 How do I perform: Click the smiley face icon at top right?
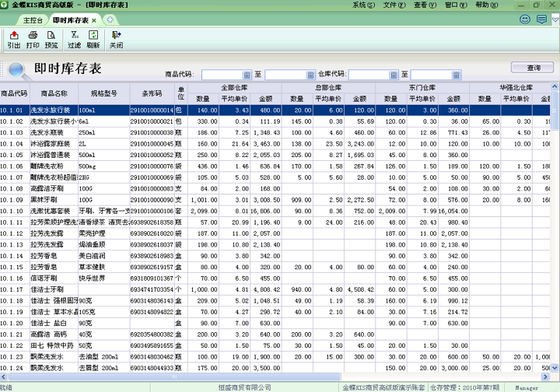pos(526,19)
